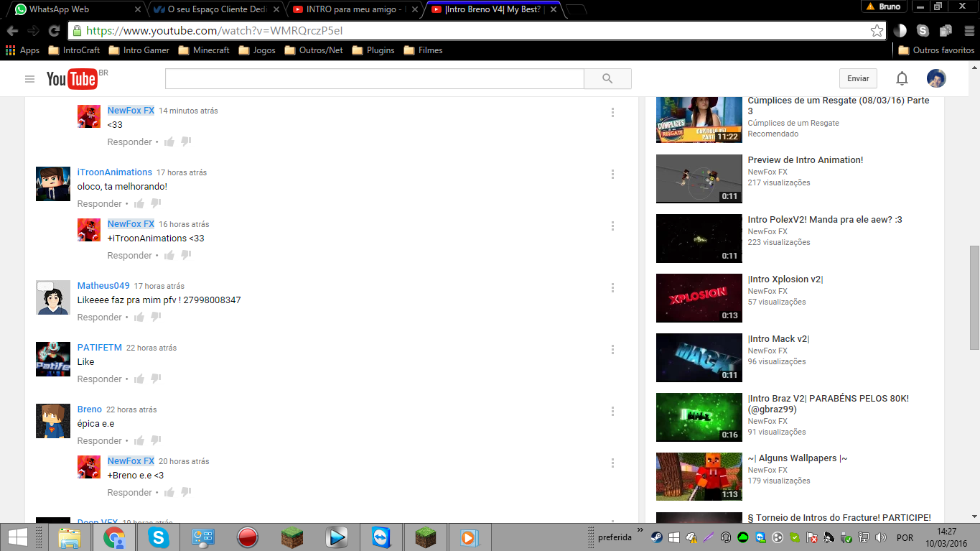Click the magnifier search button
The height and width of the screenshot is (551, 980).
[x=607, y=79]
